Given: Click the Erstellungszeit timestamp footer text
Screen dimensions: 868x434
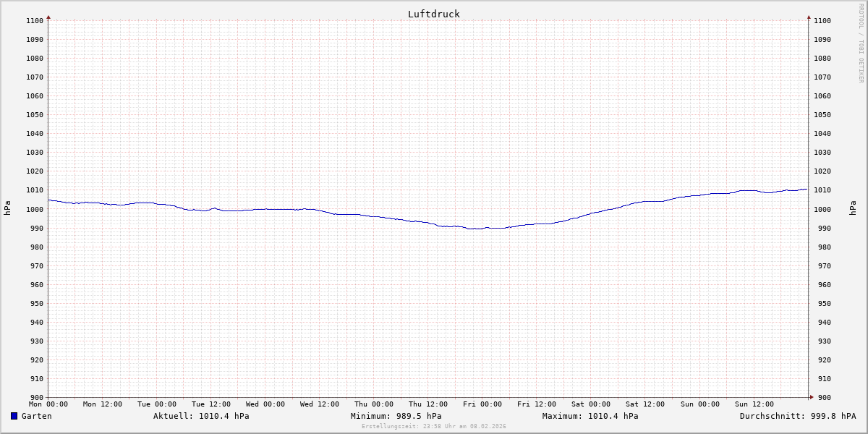Looking at the screenshot, I should pos(433,427).
